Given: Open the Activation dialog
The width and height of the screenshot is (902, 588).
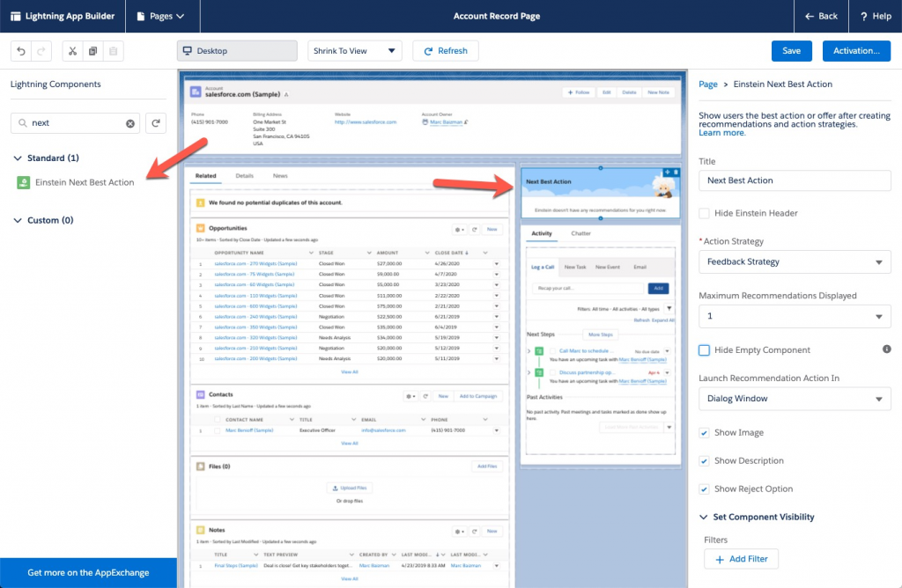Looking at the screenshot, I should 856,51.
